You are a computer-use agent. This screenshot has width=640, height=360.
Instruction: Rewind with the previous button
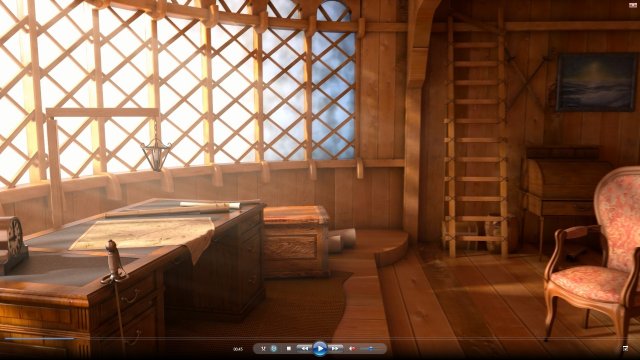(x=304, y=349)
